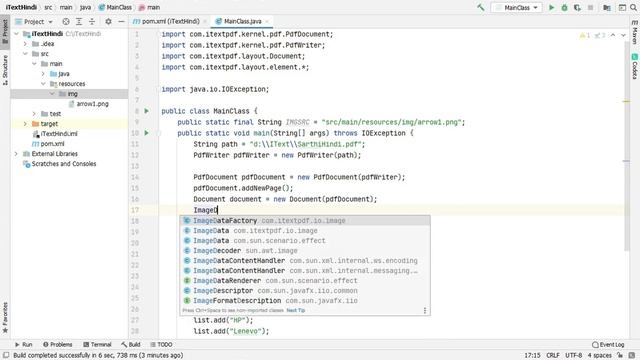640x360 pixels.
Task: Toggle tool window bars icon in status bar
Action: pos(6,356)
